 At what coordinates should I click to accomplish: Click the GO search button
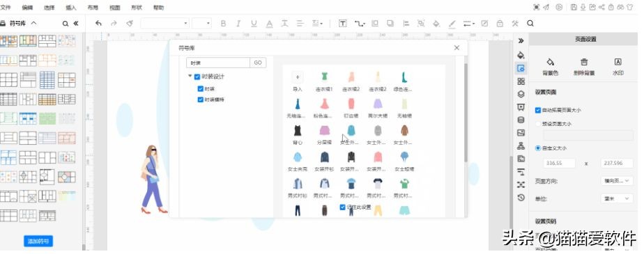[258, 63]
